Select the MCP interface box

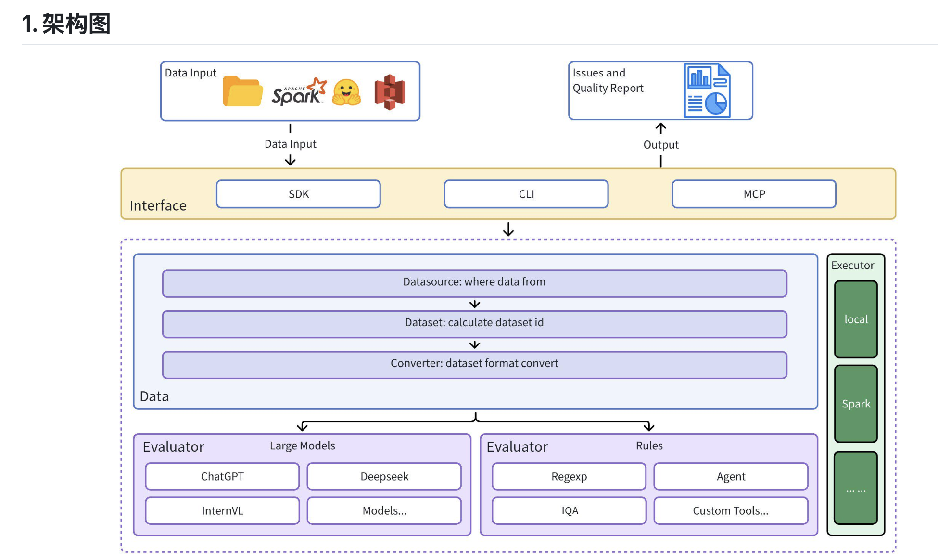point(754,194)
